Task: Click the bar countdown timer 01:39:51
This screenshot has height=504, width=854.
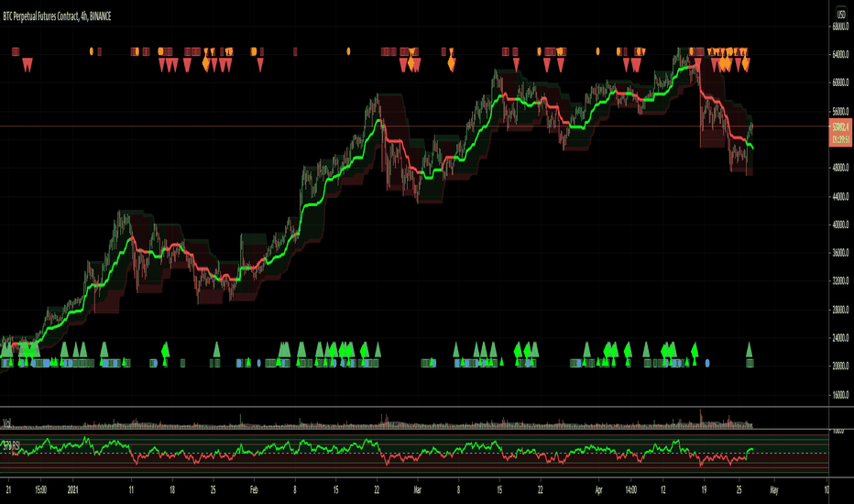Action: [x=840, y=139]
